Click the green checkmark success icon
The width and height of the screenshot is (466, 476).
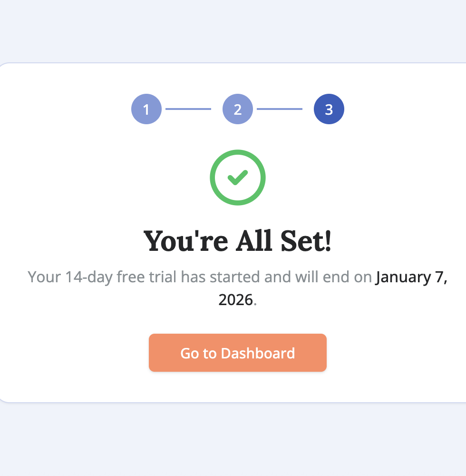tap(237, 177)
